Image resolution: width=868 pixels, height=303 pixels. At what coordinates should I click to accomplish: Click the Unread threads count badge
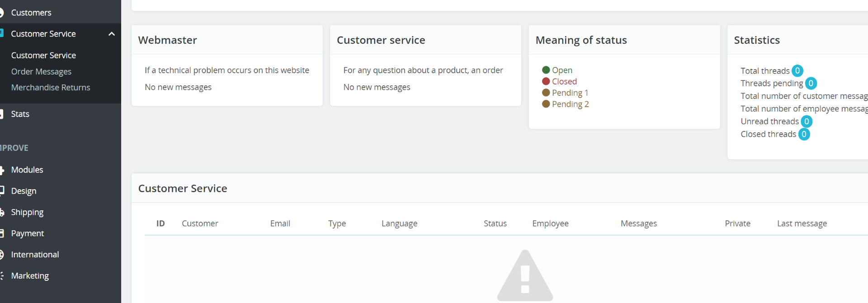pyautogui.click(x=806, y=121)
